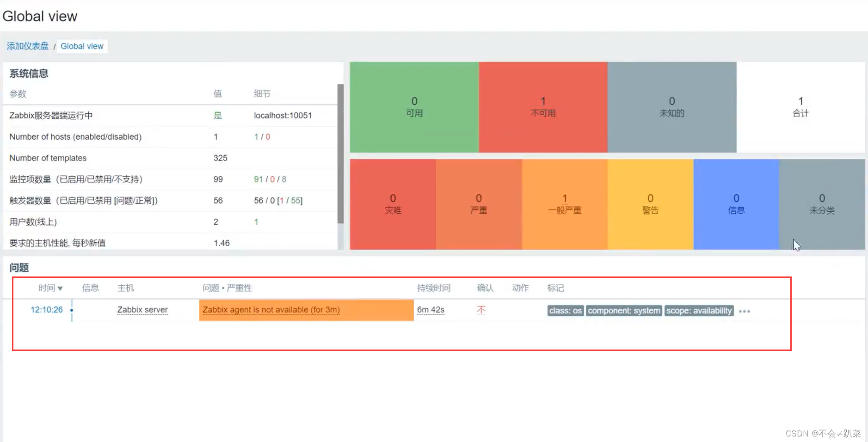Click the green 可用 host availability tile
Image resolution: width=868 pixels, height=442 pixels.
click(414, 107)
